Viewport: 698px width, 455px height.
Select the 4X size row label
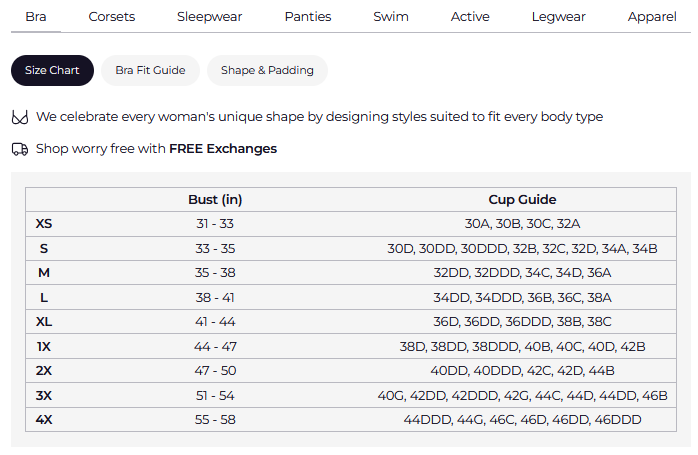[x=44, y=420]
